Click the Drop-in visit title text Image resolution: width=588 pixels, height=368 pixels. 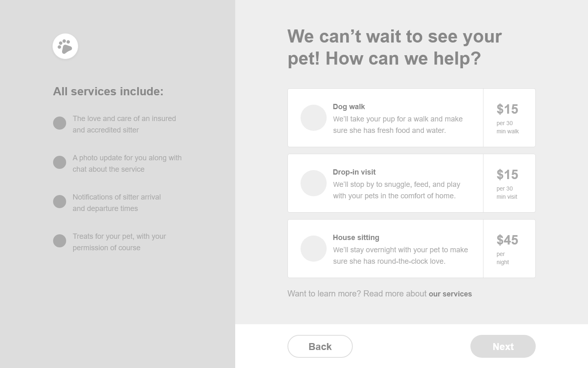354,172
